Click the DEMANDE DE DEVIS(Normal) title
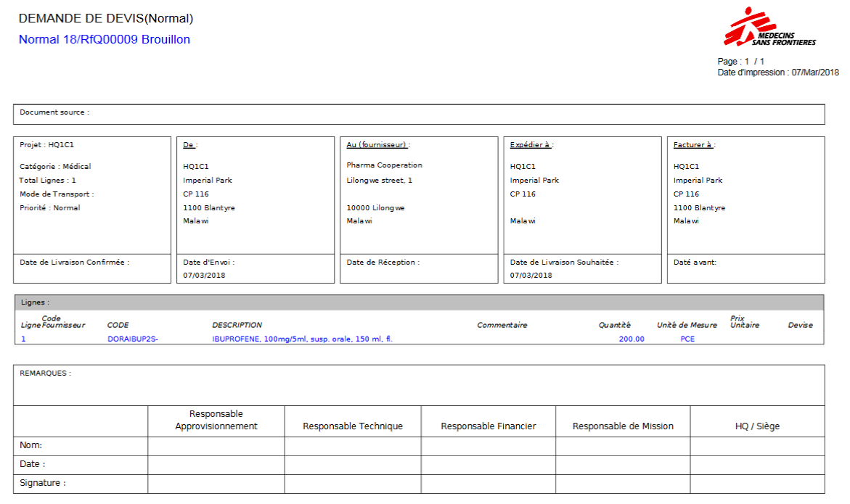The height and width of the screenshot is (504, 850). pyautogui.click(x=106, y=19)
